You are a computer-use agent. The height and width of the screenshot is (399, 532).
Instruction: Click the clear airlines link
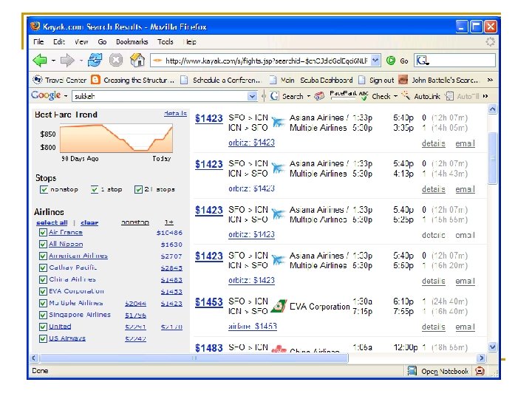pyautogui.click(x=89, y=222)
